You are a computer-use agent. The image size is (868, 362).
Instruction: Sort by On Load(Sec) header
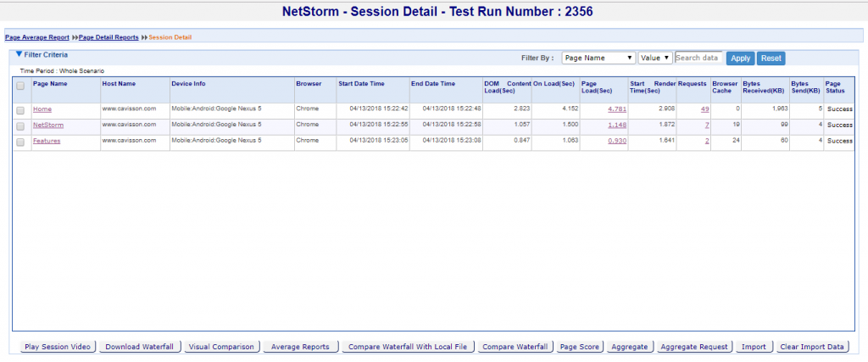click(x=554, y=84)
